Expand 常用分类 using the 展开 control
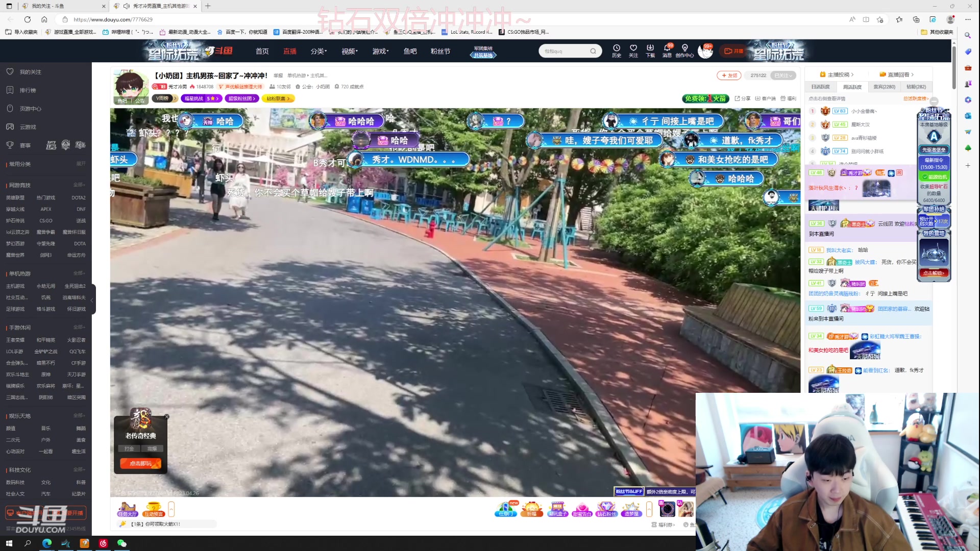Image resolution: width=980 pixels, height=551 pixels. (x=81, y=164)
